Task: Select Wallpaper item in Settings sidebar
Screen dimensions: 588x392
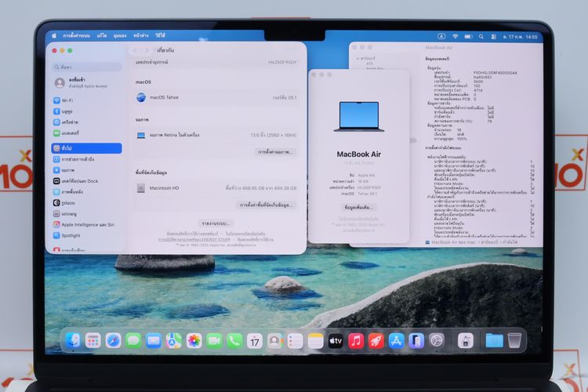Action: coord(86,192)
